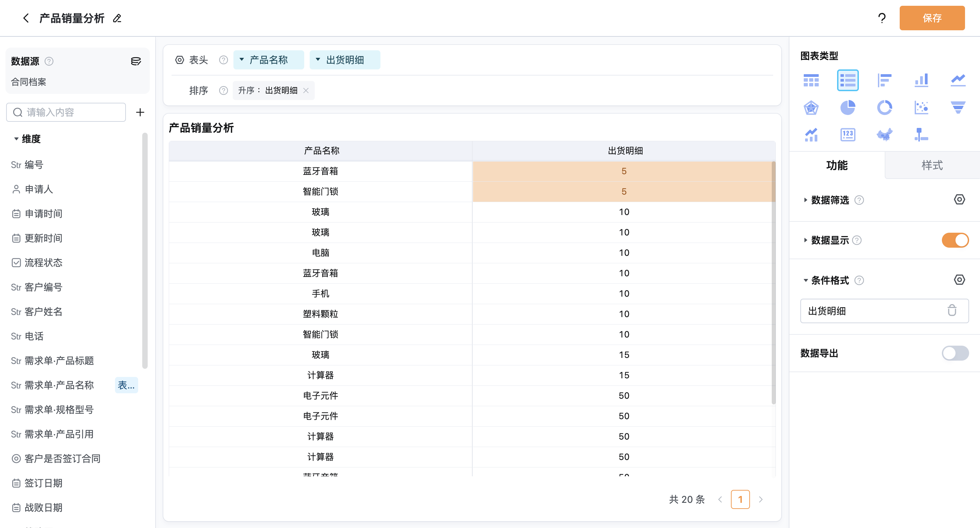The image size is (980, 528).
Task: Select the donut ring chart type
Action: (x=884, y=108)
